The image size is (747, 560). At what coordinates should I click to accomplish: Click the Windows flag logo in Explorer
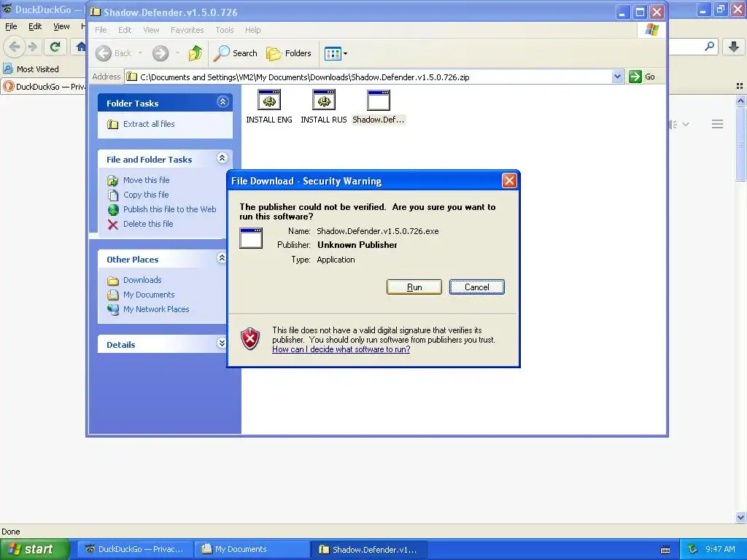(651, 30)
